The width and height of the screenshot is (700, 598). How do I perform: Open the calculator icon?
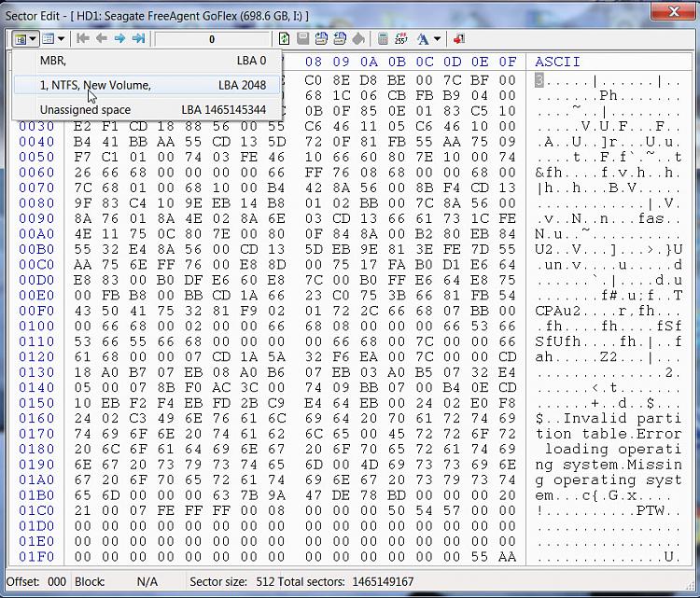(x=383, y=39)
